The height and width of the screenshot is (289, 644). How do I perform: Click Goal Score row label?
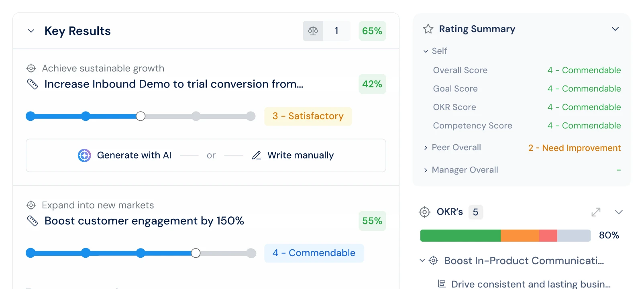(455, 89)
